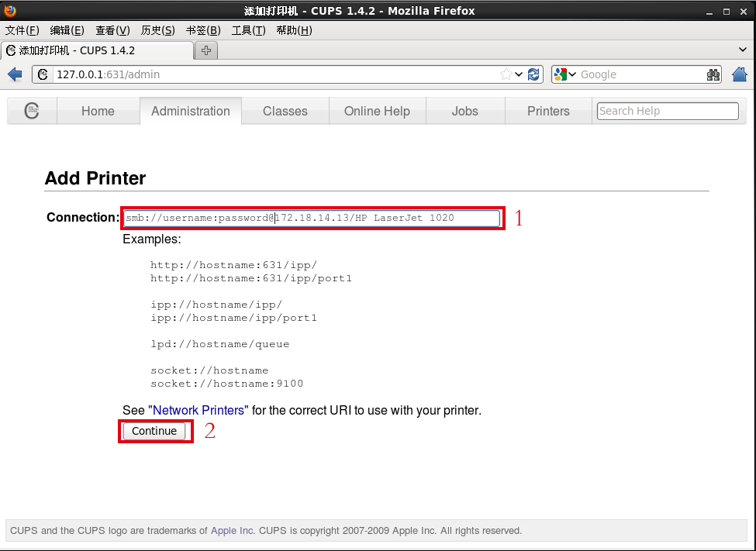756x551 pixels.
Task: Open the Printers tab
Action: tap(548, 111)
